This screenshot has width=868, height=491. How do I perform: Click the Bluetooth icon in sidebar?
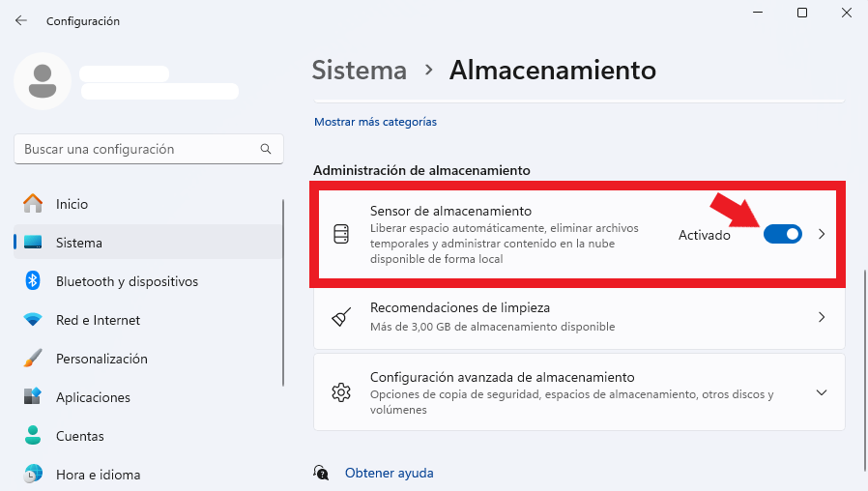[33, 281]
